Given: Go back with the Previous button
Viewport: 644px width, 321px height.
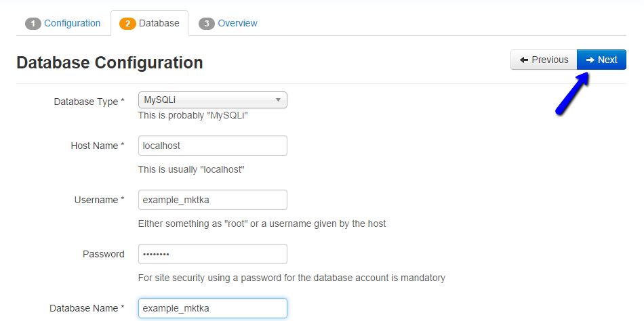Looking at the screenshot, I should pos(544,60).
